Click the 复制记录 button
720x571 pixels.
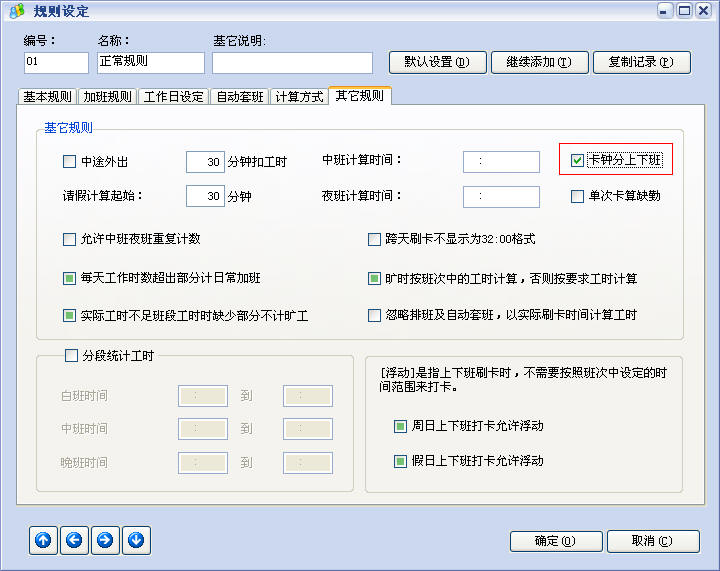coord(641,62)
